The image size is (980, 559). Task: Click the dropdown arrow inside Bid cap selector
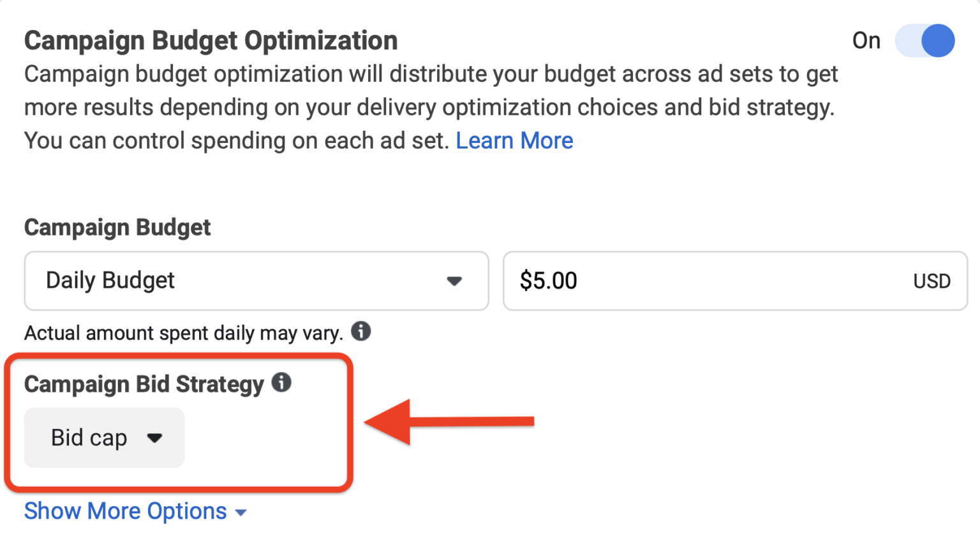(155, 438)
